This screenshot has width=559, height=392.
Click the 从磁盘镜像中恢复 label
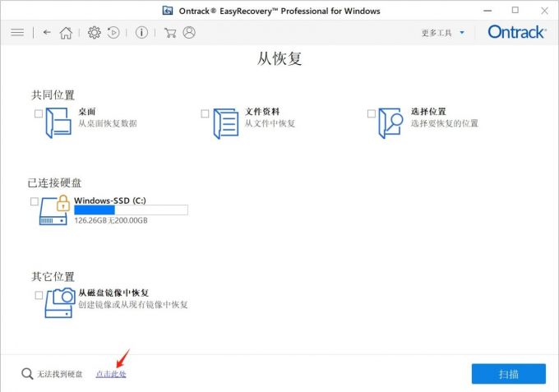click(x=113, y=293)
